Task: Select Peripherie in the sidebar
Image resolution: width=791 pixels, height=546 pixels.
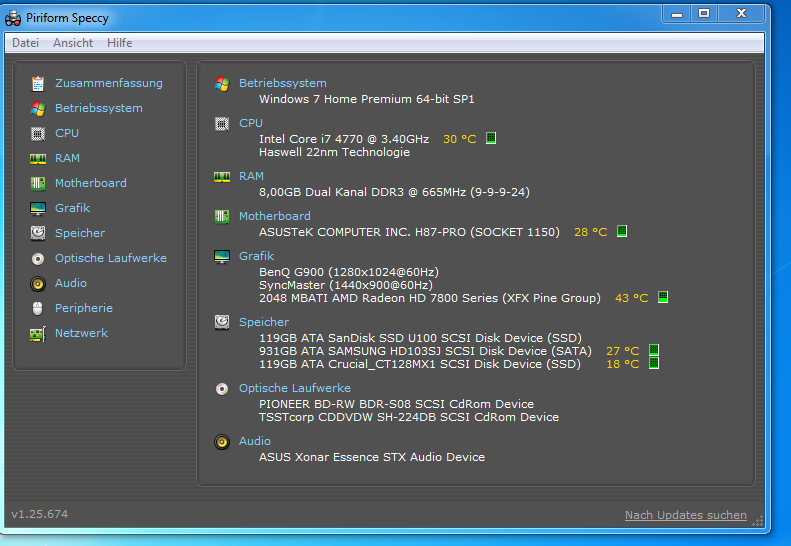Action: [x=84, y=308]
